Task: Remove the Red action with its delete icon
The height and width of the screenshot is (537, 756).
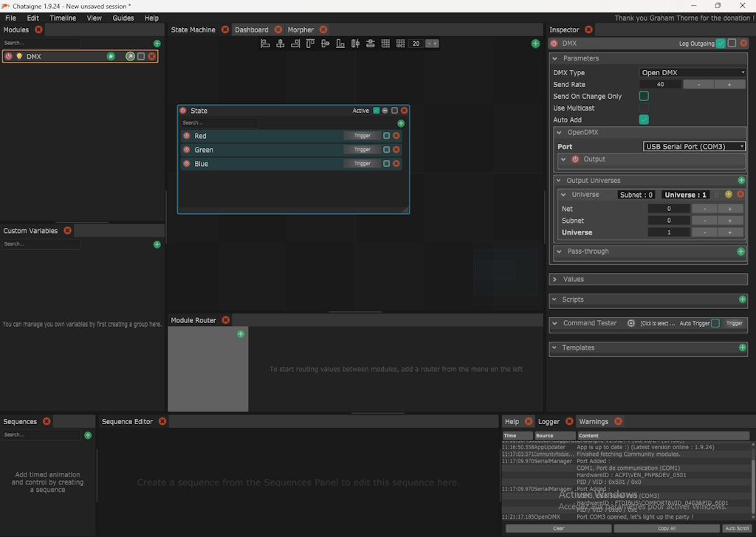Action: 396,136
